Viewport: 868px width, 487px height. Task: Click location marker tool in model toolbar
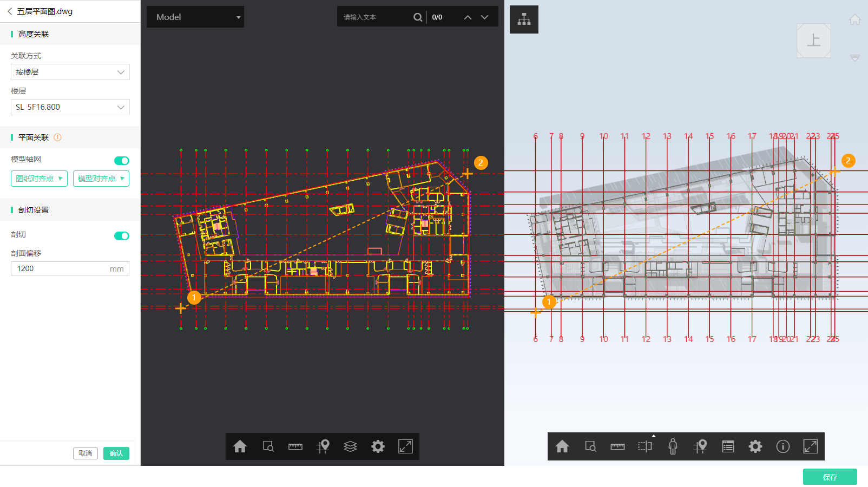coord(700,446)
